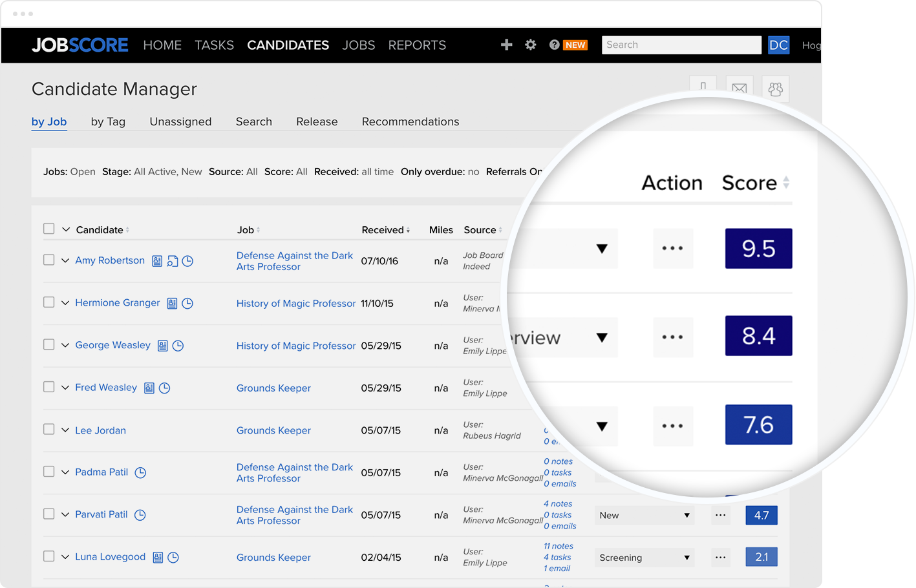
Task: Click the 9.5 score badge
Action: click(x=759, y=248)
